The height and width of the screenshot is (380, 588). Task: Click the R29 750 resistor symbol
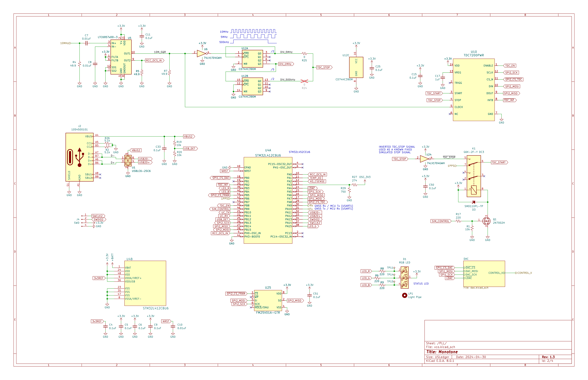click(x=349, y=190)
